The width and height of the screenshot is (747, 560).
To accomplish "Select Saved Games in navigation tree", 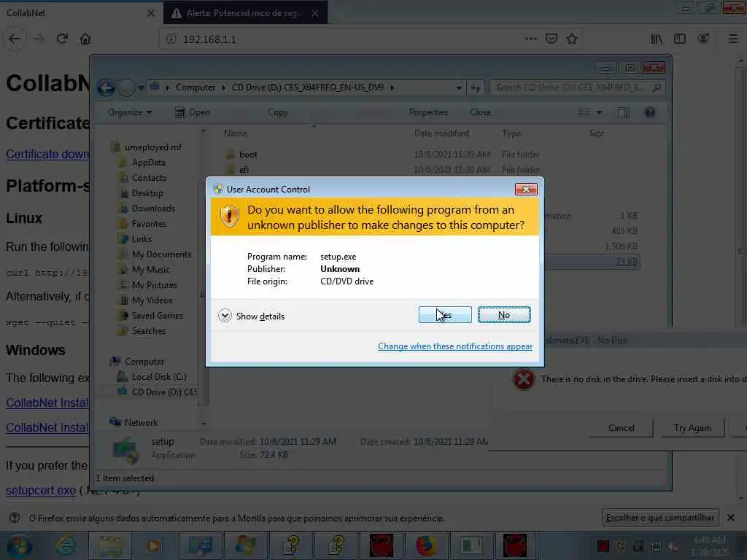I will 157,315.
